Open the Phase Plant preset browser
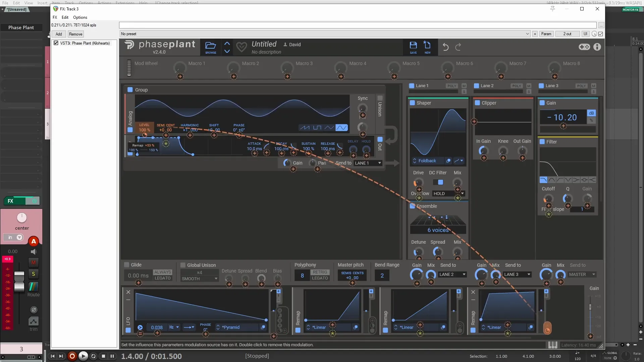Image resolution: width=644 pixels, height=362 pixels. (211, 47)
